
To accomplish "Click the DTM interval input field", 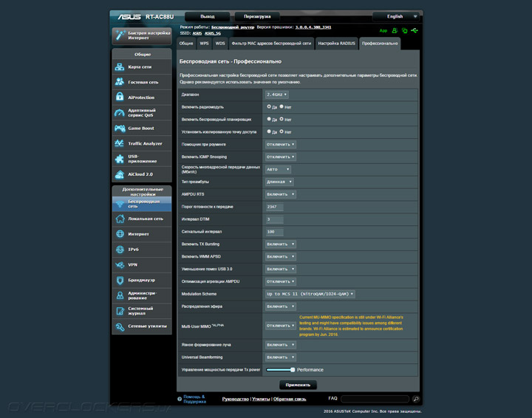I will (274, 219).
